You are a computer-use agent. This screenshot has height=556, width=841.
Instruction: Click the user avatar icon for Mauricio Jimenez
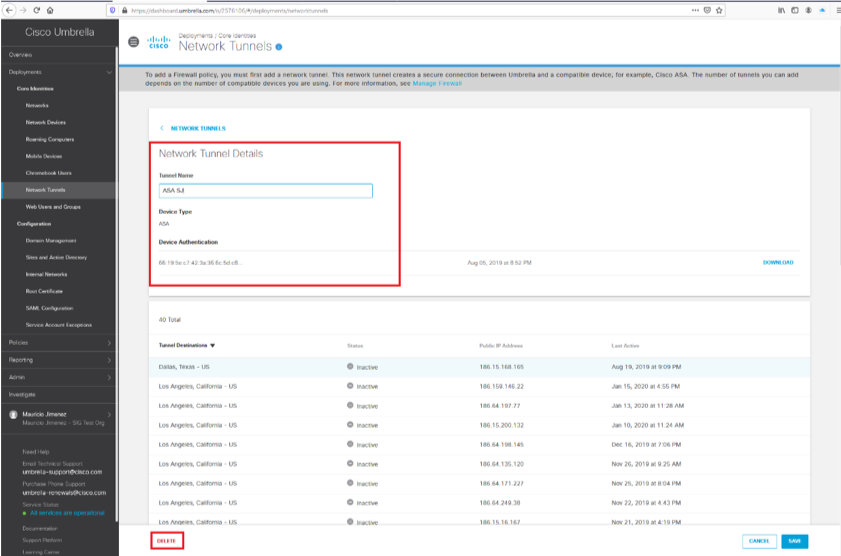point(13,414)
